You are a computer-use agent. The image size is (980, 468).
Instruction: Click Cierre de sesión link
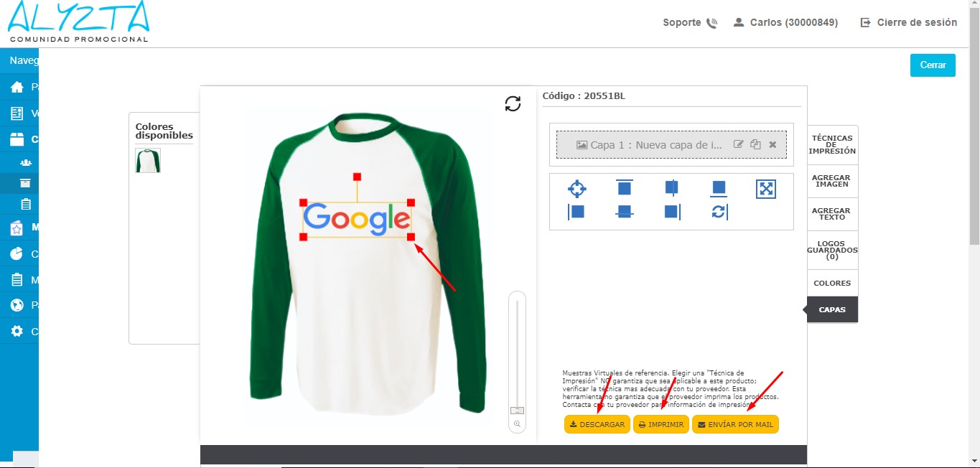(909, 22)
